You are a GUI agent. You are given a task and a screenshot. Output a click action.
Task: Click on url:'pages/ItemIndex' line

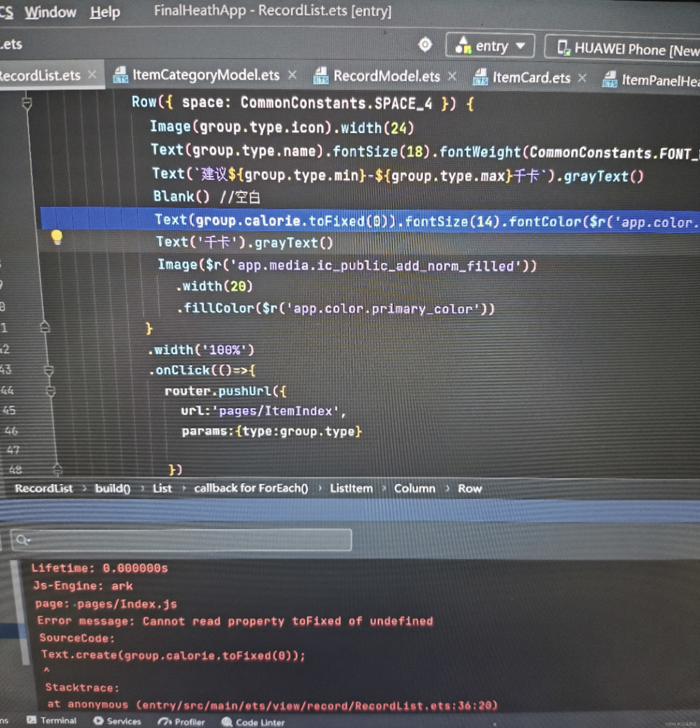pyautogui.click(x=264, y=411)
